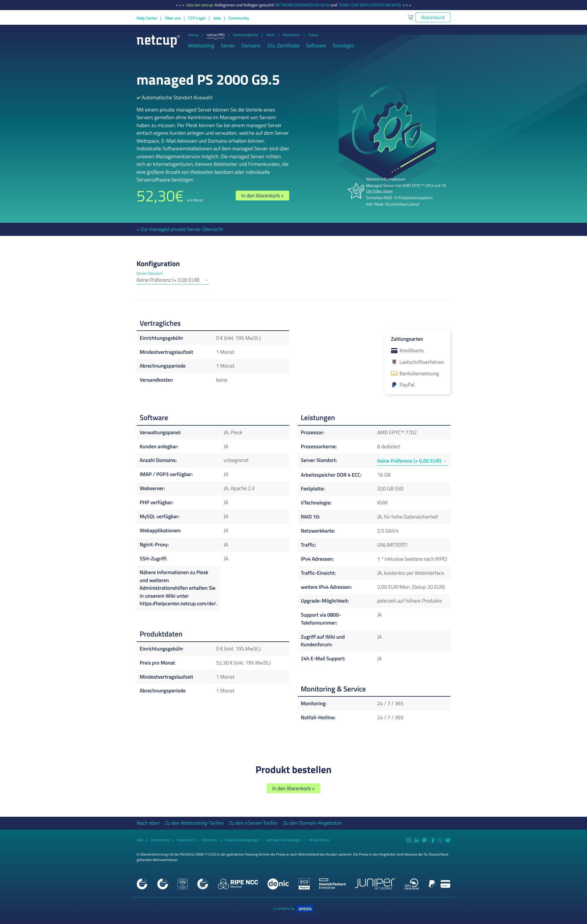Go to Sonderangebote

[x=245, y=35]
